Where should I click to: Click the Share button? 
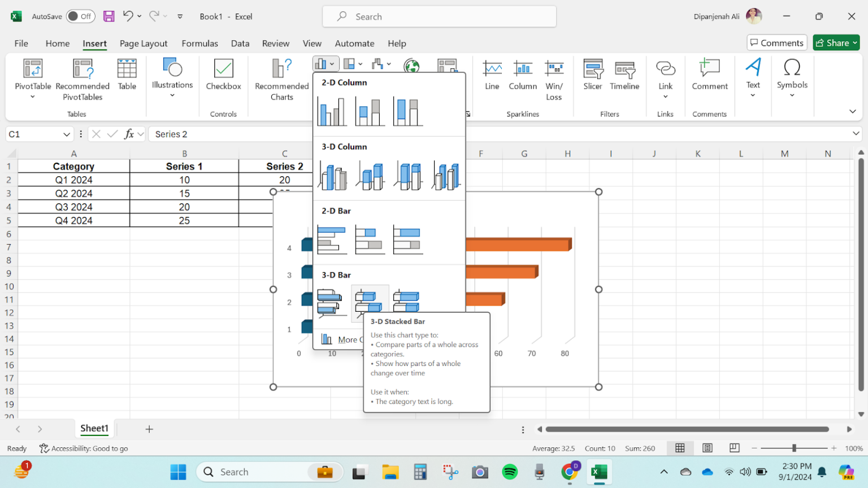(836, 43)
